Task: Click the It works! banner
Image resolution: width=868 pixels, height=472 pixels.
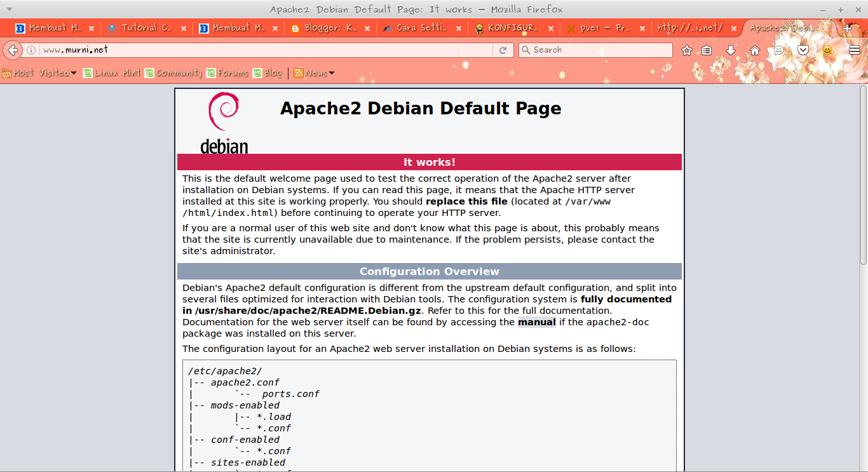Action: click(x=430, y=162)
